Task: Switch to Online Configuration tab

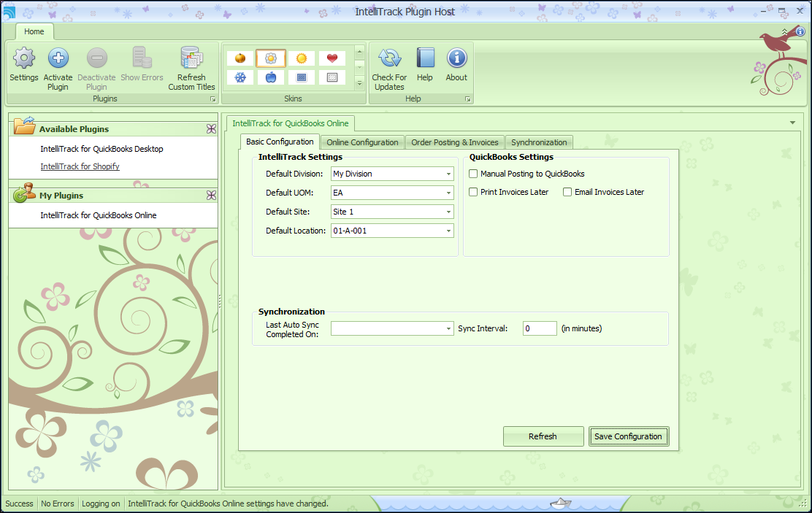Action: coord(362,142)
